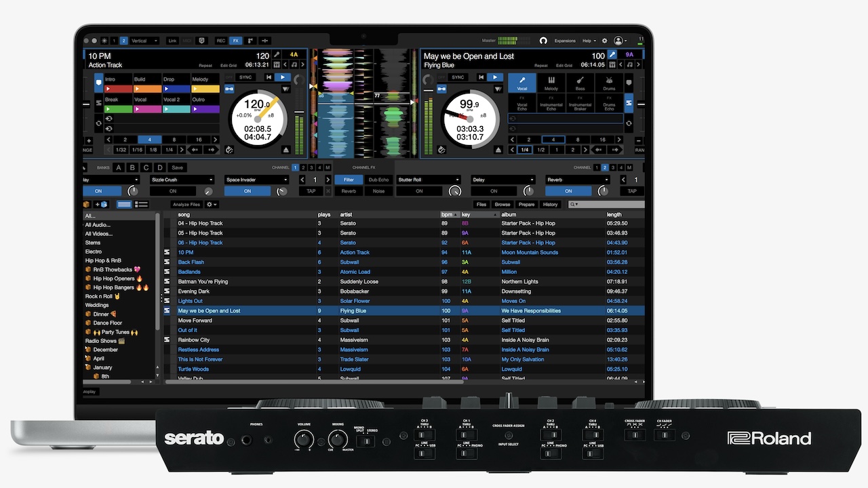
Task: Open the top-right Reverb effect dropdown
Action: [578, 180]
